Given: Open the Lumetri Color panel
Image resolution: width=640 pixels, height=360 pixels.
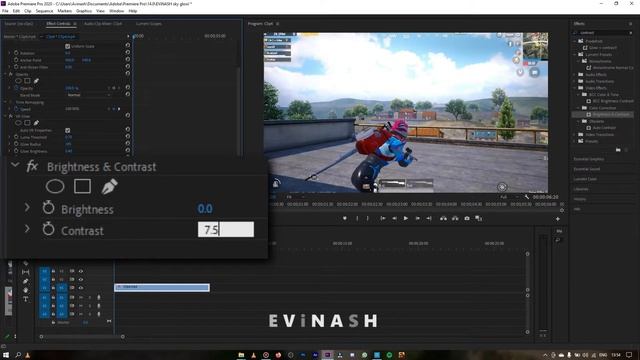Looking at the screenshot, I should point(585,179).
